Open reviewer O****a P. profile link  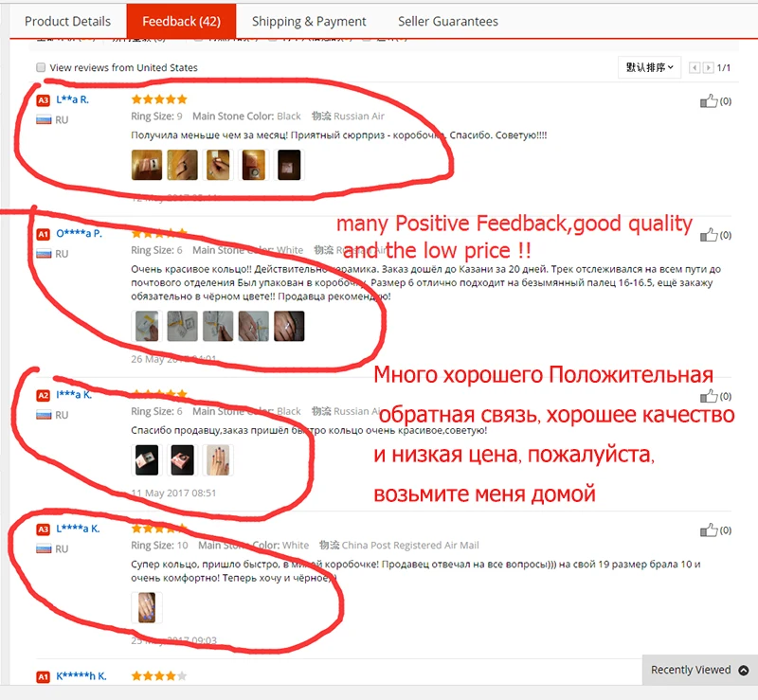coord(80,234)
